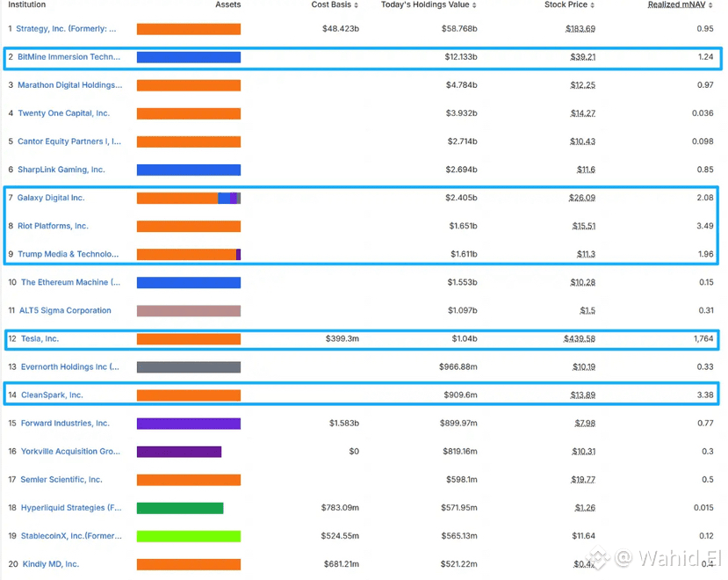
Task: Click Hyperliquid Strategies' green asset bar
Action: tap(180, 508)
